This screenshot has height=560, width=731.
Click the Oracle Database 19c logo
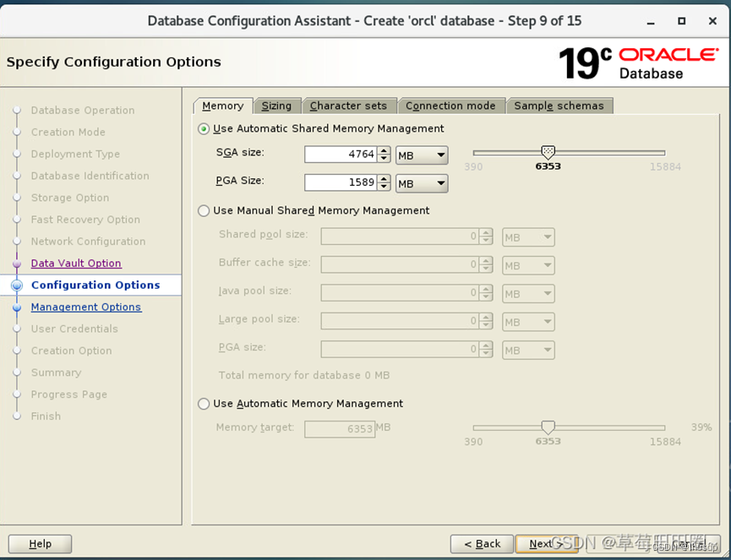pos(638,63)
